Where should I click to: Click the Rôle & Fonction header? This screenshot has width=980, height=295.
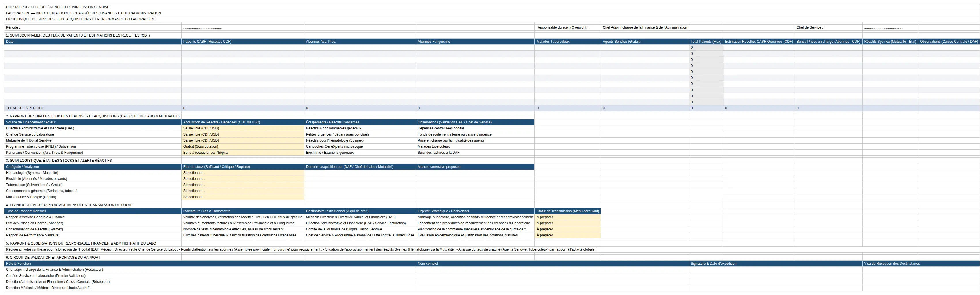[210, 264]
